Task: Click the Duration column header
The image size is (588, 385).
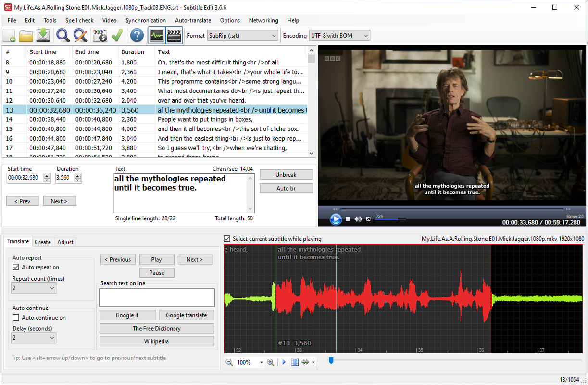Action: [x=137, y=52]
